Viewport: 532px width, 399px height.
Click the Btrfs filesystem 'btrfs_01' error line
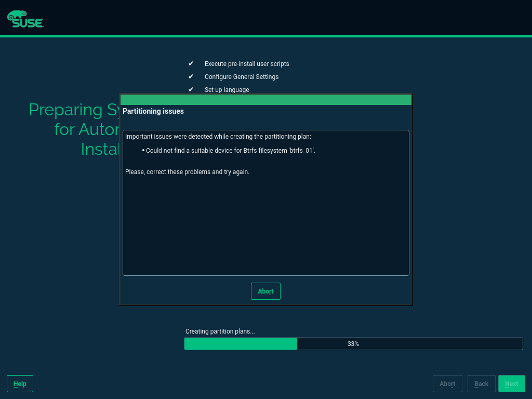pos(230,150)
